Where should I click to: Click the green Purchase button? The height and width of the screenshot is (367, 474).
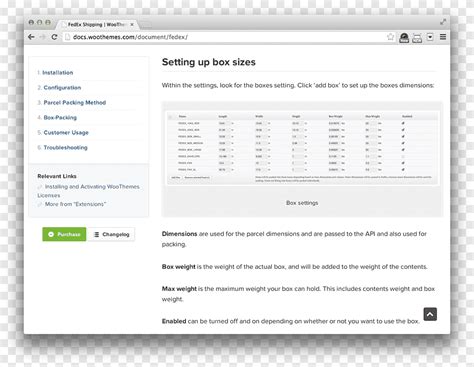(x=64, y=234)
